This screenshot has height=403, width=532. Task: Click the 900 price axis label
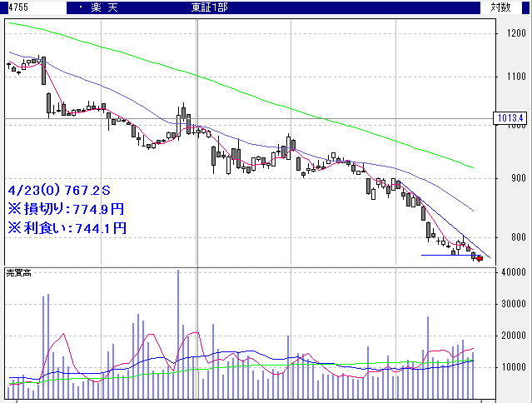pos(517,178)
